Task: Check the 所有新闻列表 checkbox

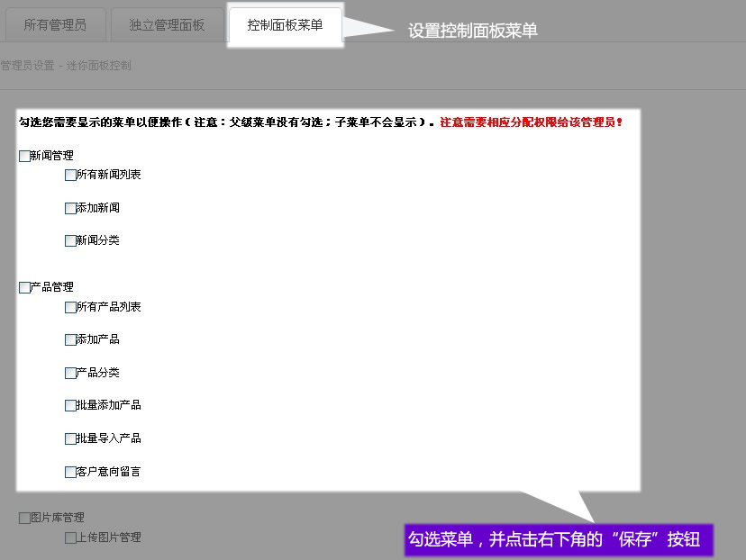Action: point(70,176)
